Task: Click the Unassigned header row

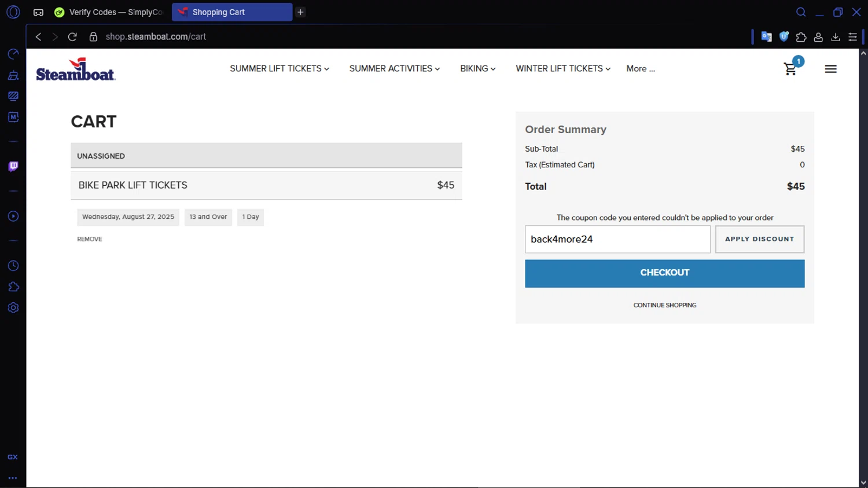Action: 266,156
